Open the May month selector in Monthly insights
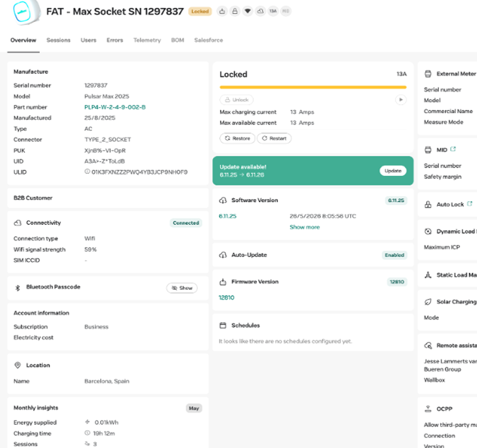The width and height of the screenshot is (477, 448). pos(194,408)
